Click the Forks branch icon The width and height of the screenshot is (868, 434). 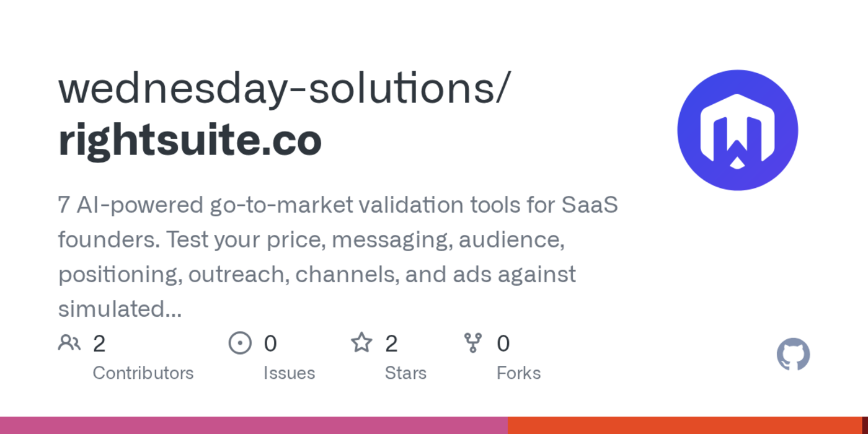point(473,343)
